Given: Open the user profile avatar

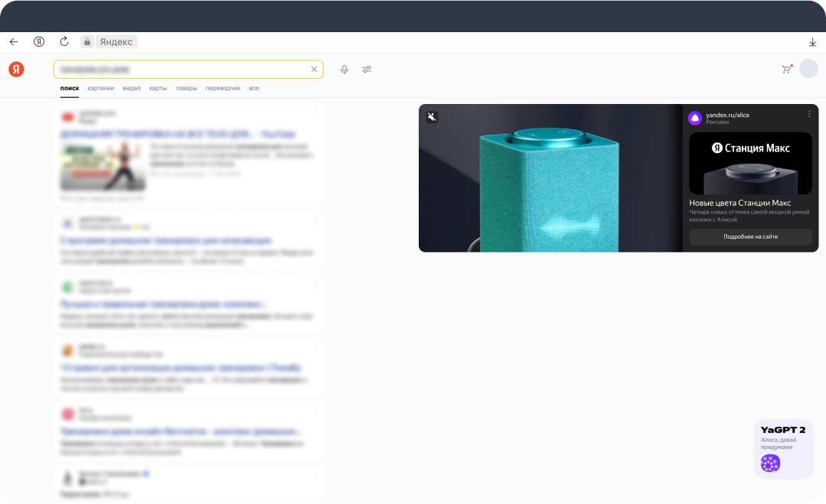Looking at the screenshot, I should point(808,69).
